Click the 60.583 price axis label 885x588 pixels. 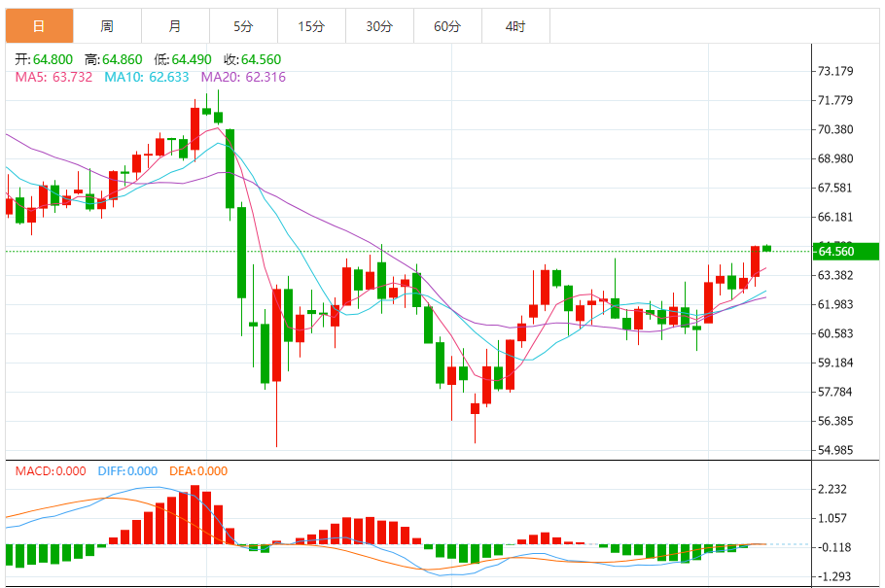click(835, 333)
